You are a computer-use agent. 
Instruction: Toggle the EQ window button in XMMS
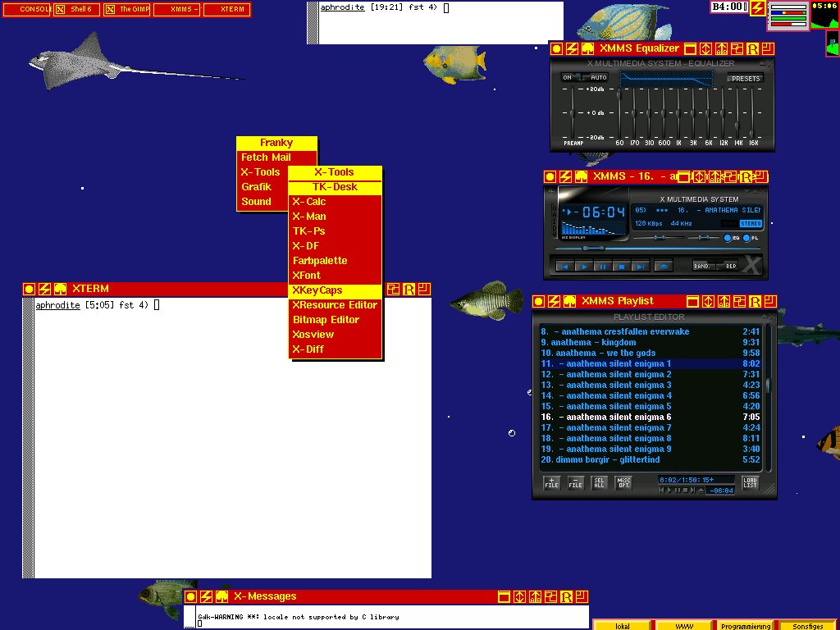732,238
